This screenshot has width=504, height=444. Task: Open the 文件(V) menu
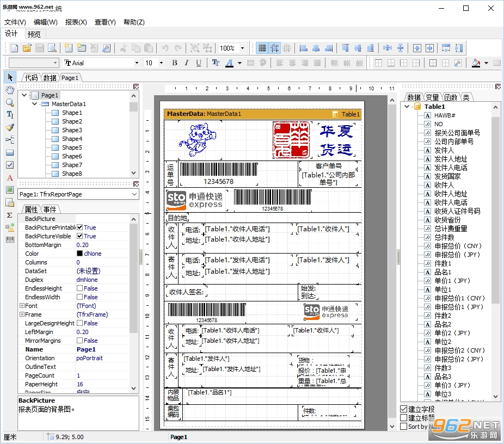[x=15, y=22]
